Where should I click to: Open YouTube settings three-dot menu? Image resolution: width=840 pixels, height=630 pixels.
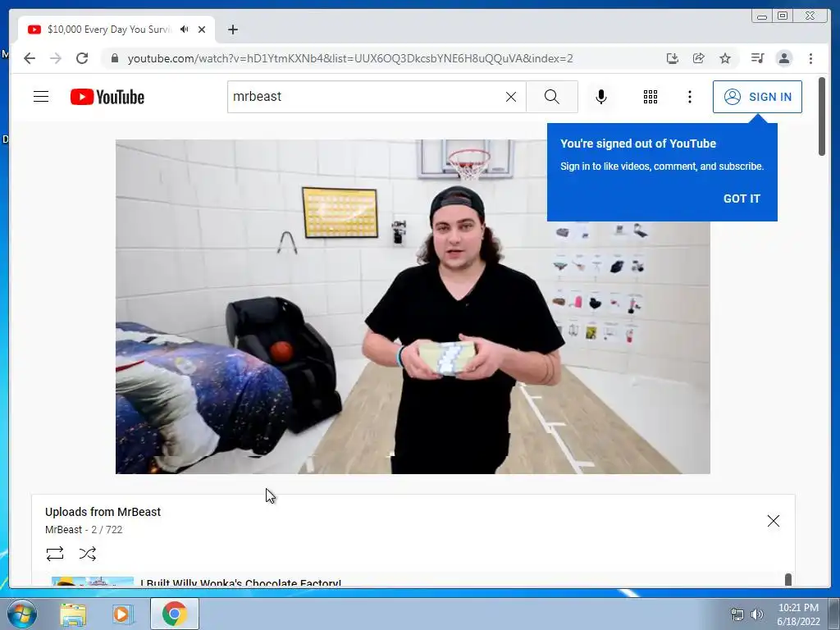coord(689,97)
